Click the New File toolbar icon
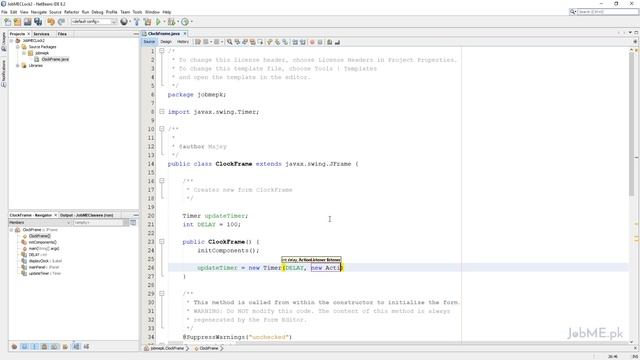The width and height of the screenshot is (640, 360). point(7,22)
